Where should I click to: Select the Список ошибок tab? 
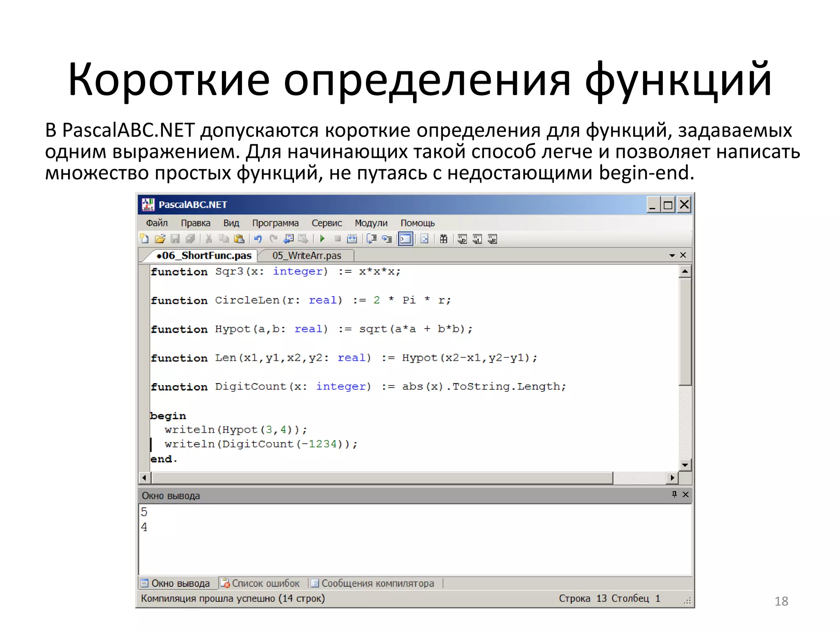point(261,583)
